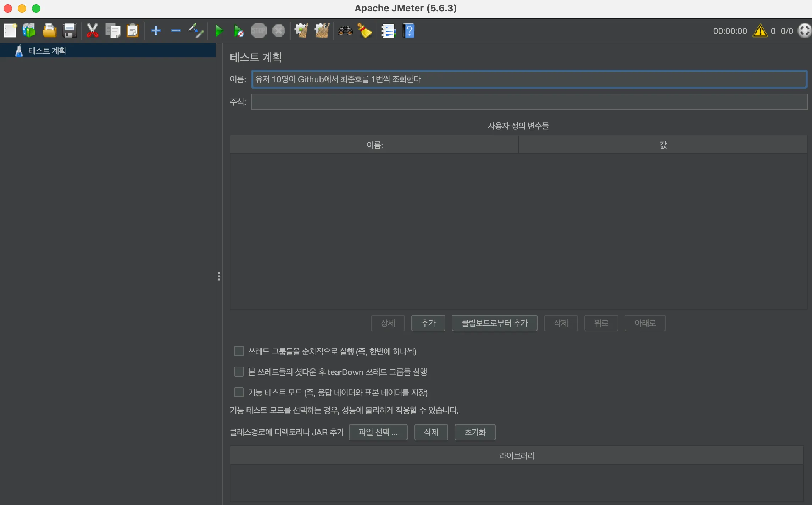The image size is (812, 505).
Task: Click Start no pauses icon
Action: click(239, 31)
